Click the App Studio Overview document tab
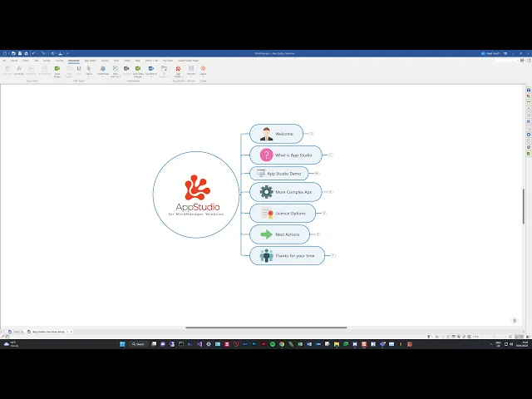Viewport: 532px width, 399px height. point(49,332)
